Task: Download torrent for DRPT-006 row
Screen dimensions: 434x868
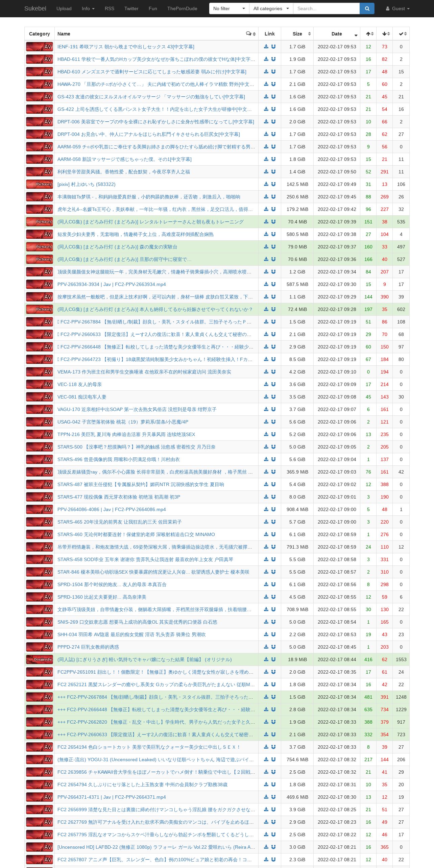Action: tap(266, 122)
